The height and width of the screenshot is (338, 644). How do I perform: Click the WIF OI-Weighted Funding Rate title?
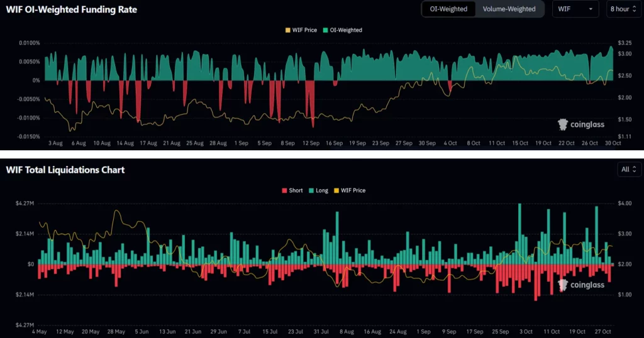tap(72, 9)
